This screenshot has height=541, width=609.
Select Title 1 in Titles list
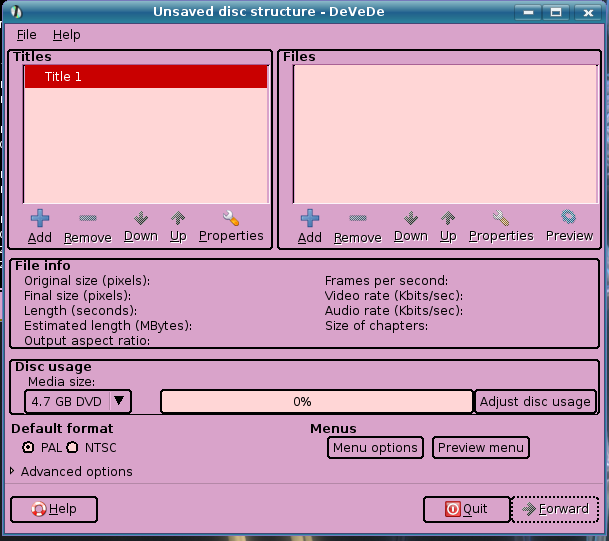tap(146, 77)
